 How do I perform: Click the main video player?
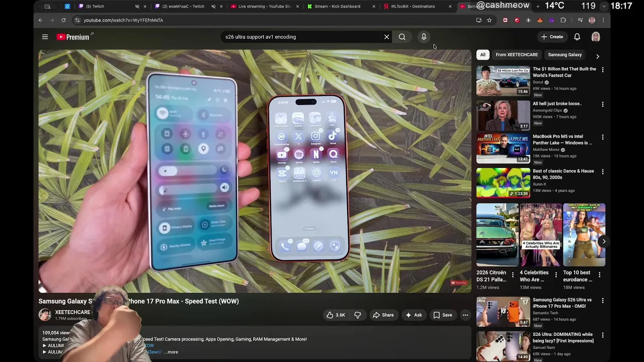click(x=255, y=171)
